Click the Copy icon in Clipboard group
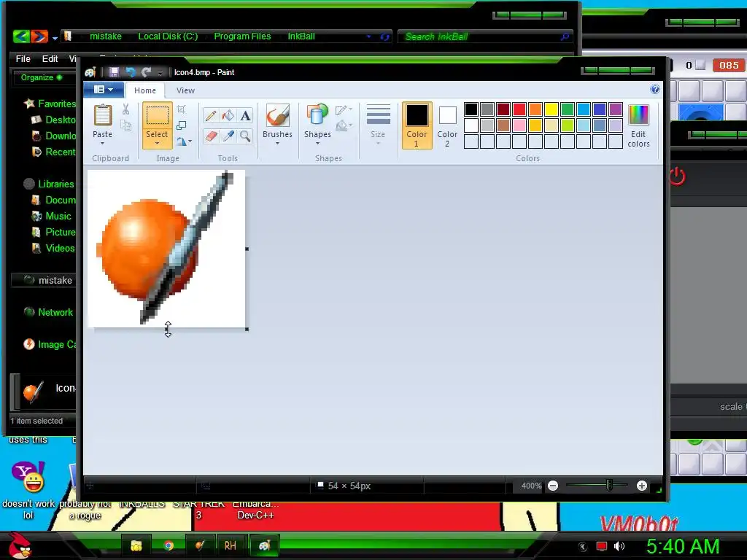The image size is (747, 560). click(x=125, y=125)
